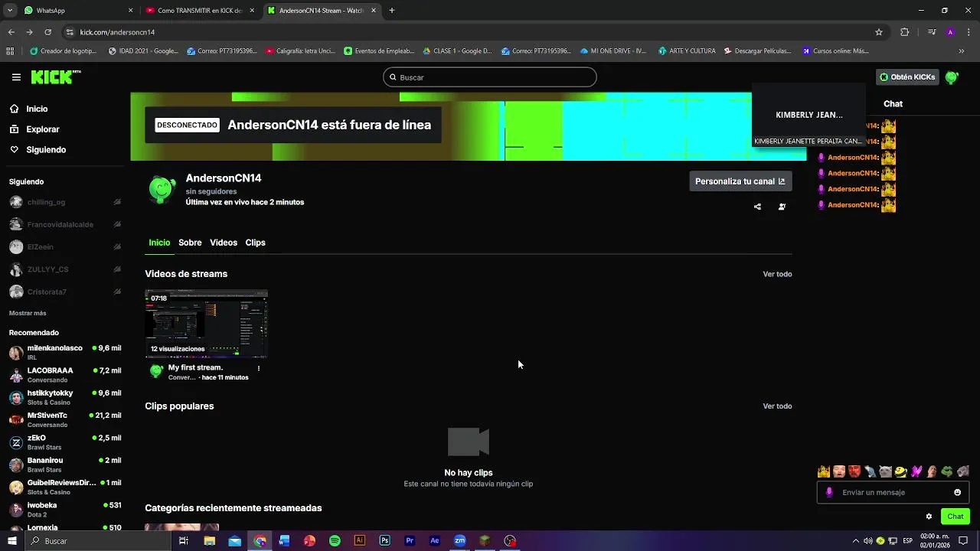Open a new browser tab
980x551 pixels.
pos(391,11)
